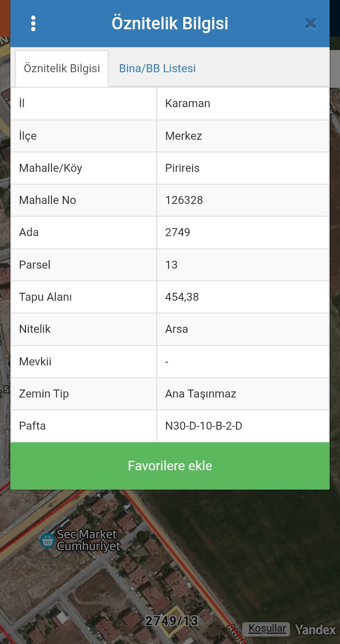Click the Parsel value 13

[x=171, y=265]
